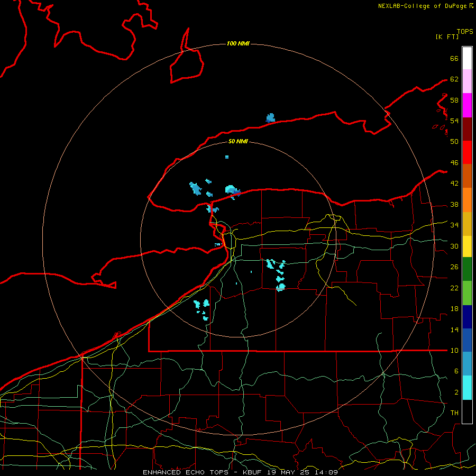Viewport: 476px width, 476px height.
Task: Click the dark maroon legend swatch
Action: pyautogui.click(x=467, y=129)
